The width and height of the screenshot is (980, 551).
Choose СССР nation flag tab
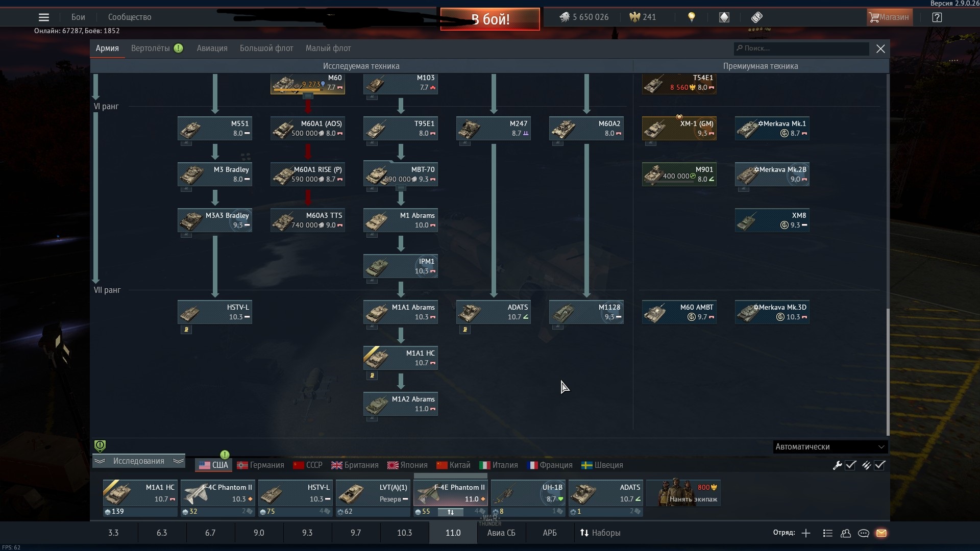pos(308,465)
